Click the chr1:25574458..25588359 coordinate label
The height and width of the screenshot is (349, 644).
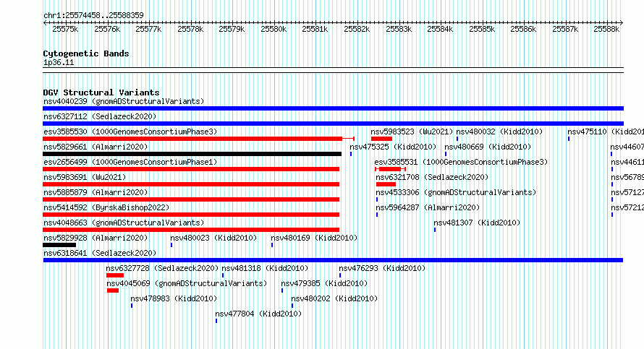click(93, 16)
